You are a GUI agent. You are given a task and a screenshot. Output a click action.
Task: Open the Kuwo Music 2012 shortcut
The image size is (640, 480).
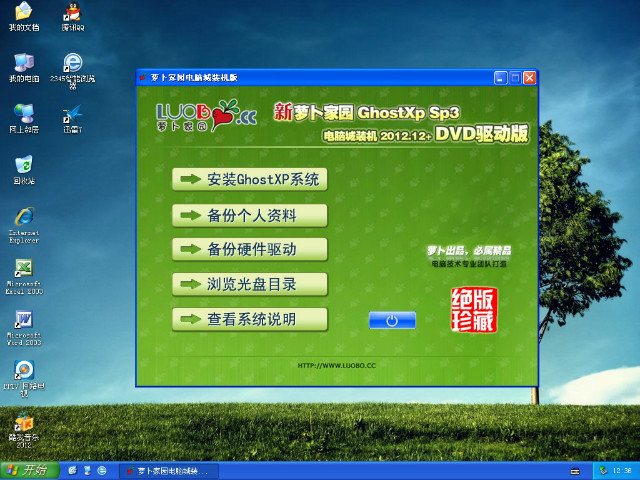click(x=23, y=423)
